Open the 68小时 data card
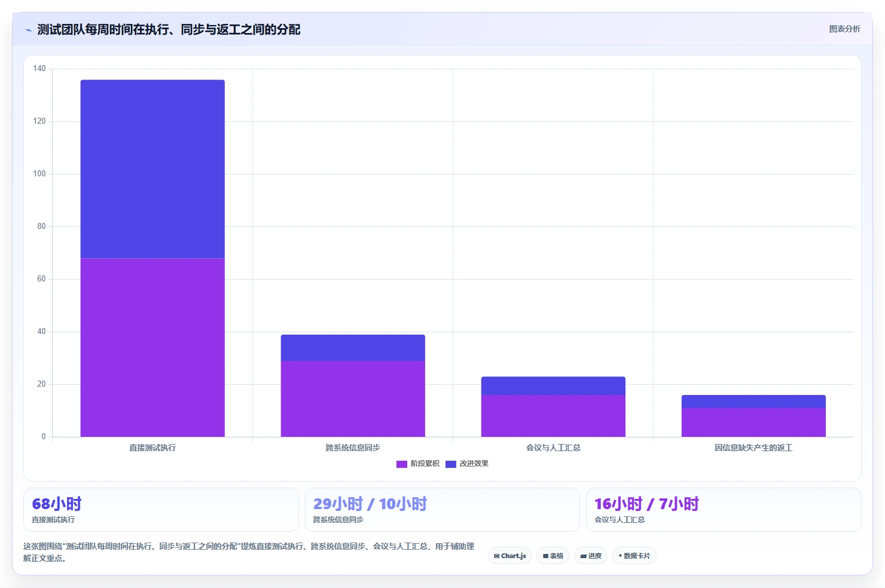 point(161,510)
